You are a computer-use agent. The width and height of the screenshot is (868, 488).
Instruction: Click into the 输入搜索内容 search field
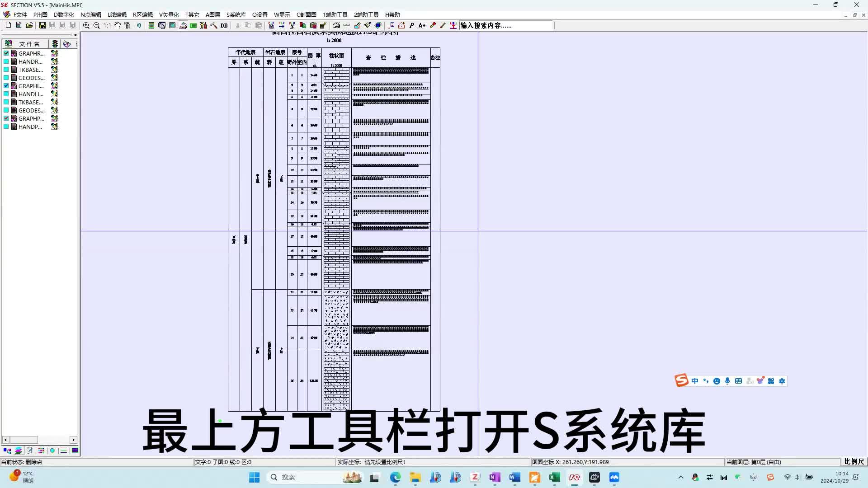point(506,25)
